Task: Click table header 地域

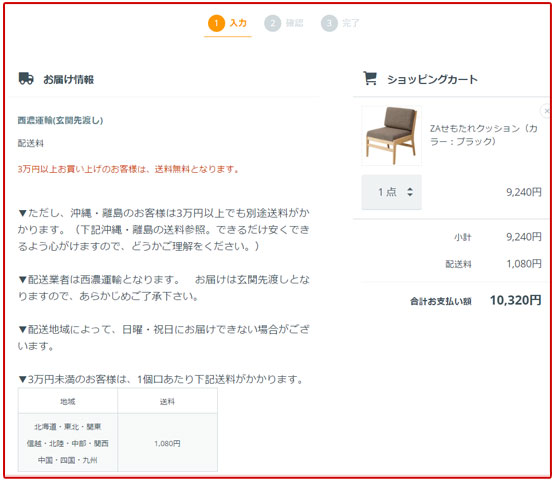Action: 67,401
